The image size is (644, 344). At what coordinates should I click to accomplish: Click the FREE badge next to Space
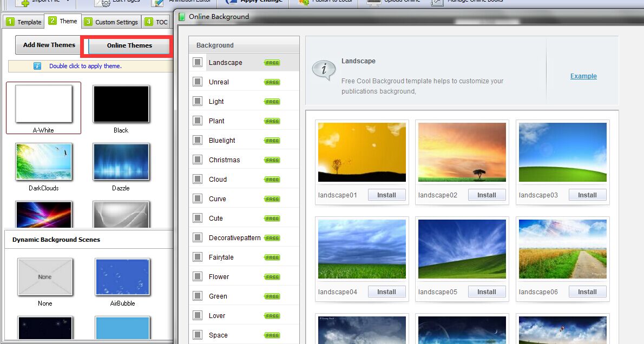coord(272,335)
